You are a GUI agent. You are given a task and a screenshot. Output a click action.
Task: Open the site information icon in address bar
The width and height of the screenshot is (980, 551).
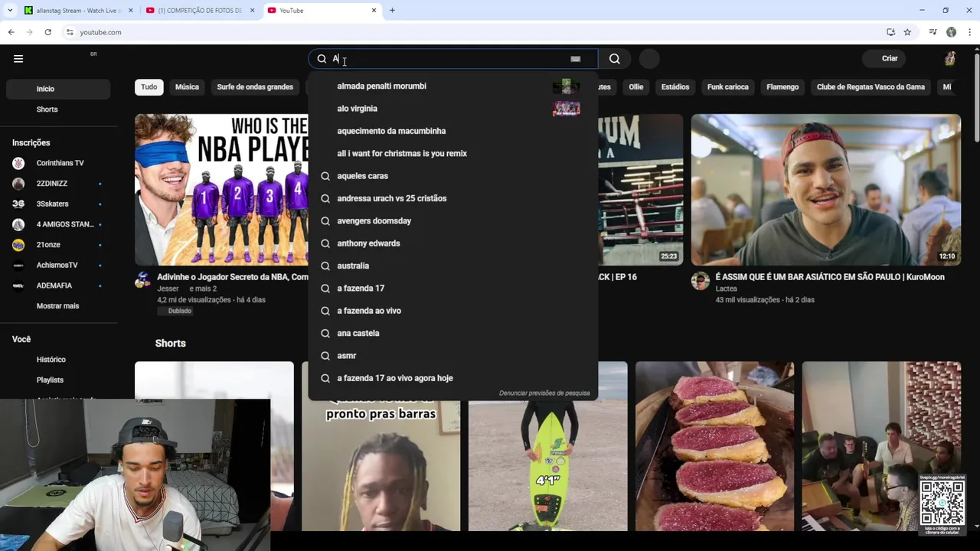(70, 32)
